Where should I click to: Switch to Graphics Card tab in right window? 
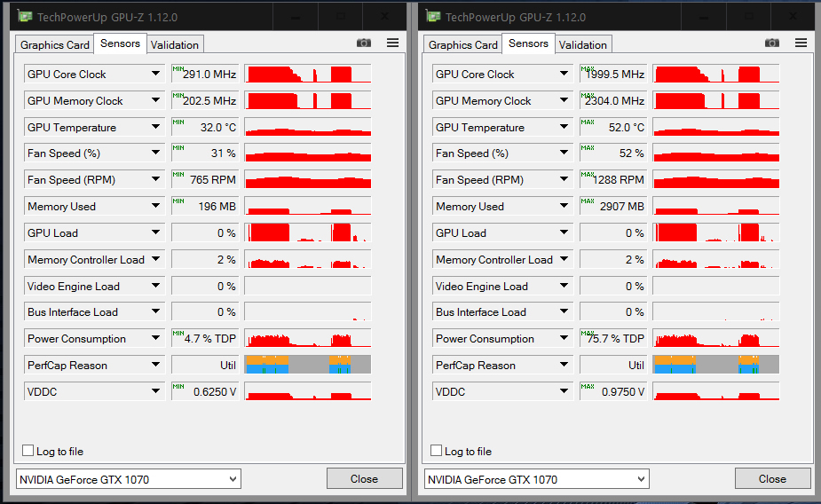pyautogui.click(x=462, y=45)
